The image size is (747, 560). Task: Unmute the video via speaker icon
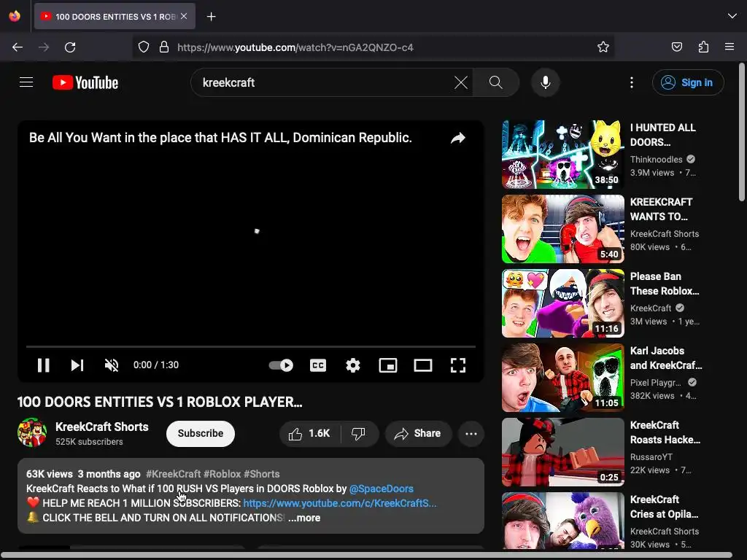(112, 365)
